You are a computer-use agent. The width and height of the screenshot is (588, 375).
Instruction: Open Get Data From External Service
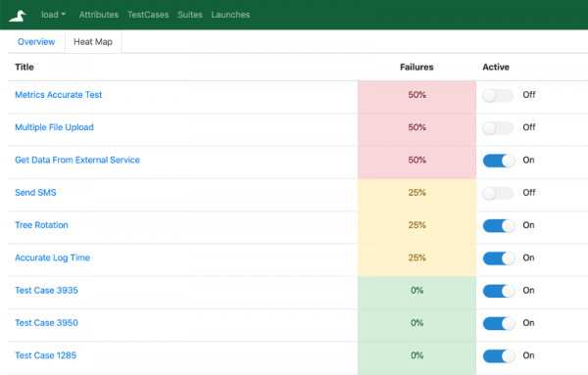[77, 160]
